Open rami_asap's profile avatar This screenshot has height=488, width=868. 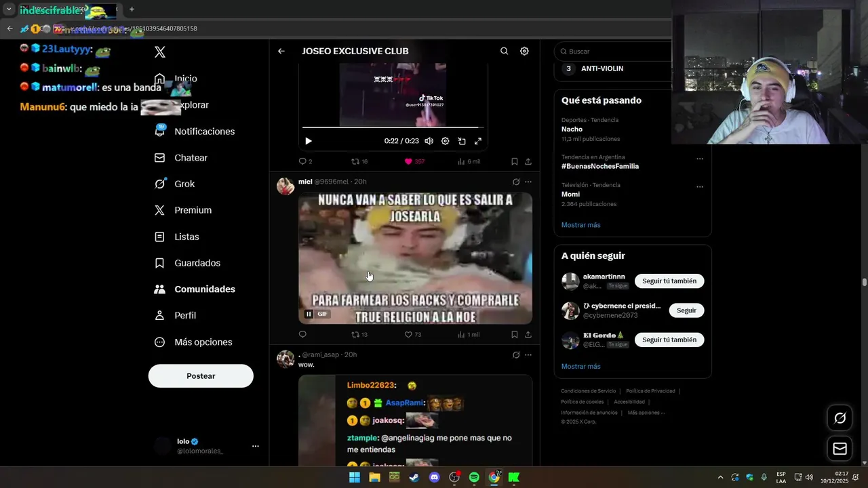[285, 359]
